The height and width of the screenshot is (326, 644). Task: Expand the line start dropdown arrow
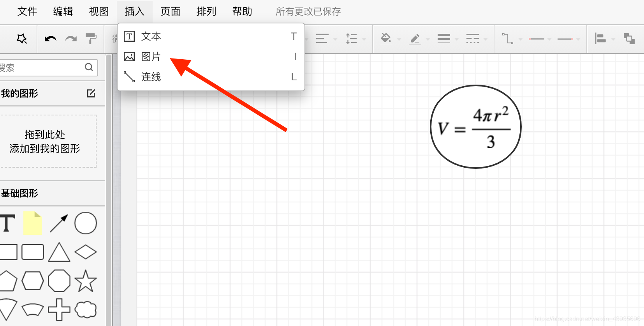pos(549,39)
